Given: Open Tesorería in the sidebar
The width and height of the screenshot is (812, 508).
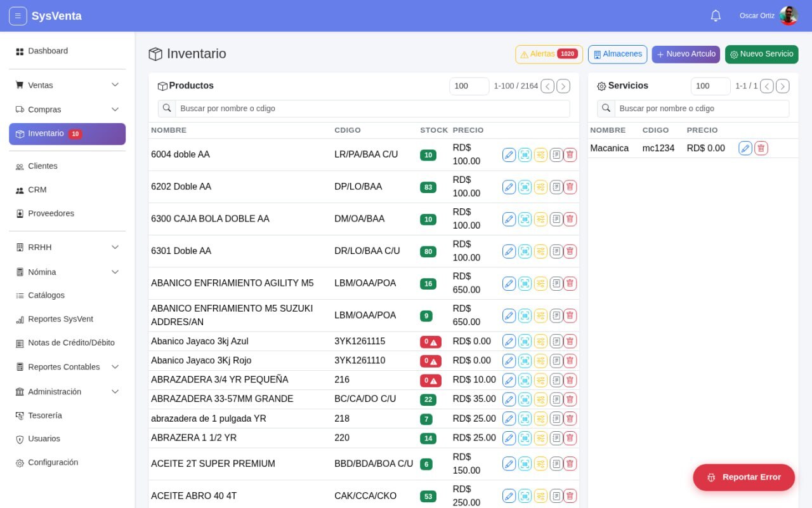Looking at the screenshot, I should click(67, 415).
